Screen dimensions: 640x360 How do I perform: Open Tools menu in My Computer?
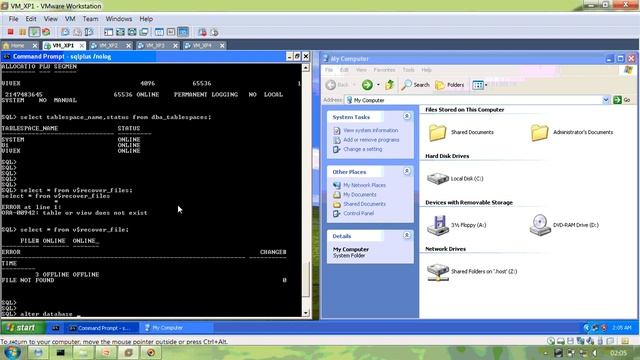[408, 70]
